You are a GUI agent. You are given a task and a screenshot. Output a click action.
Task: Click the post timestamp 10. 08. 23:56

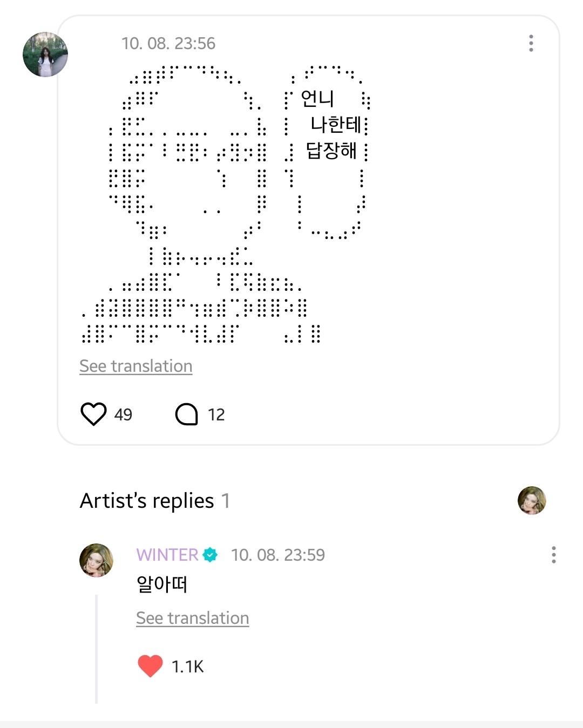[168, 43]
